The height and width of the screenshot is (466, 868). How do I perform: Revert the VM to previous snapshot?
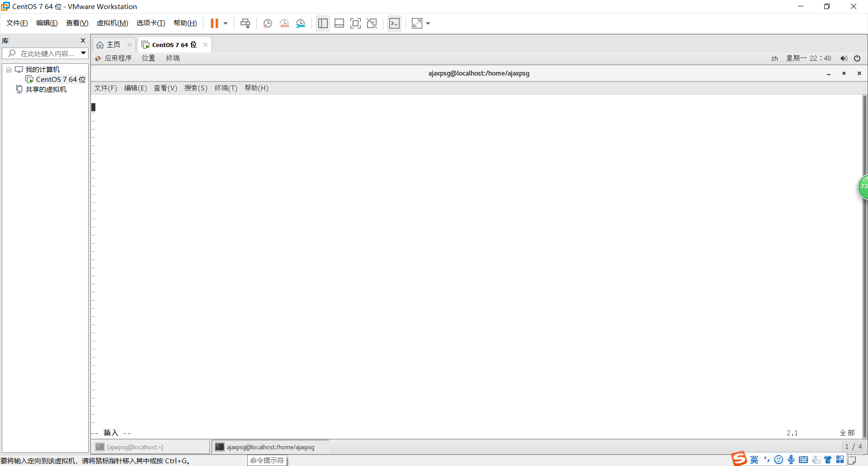[284, 23]
